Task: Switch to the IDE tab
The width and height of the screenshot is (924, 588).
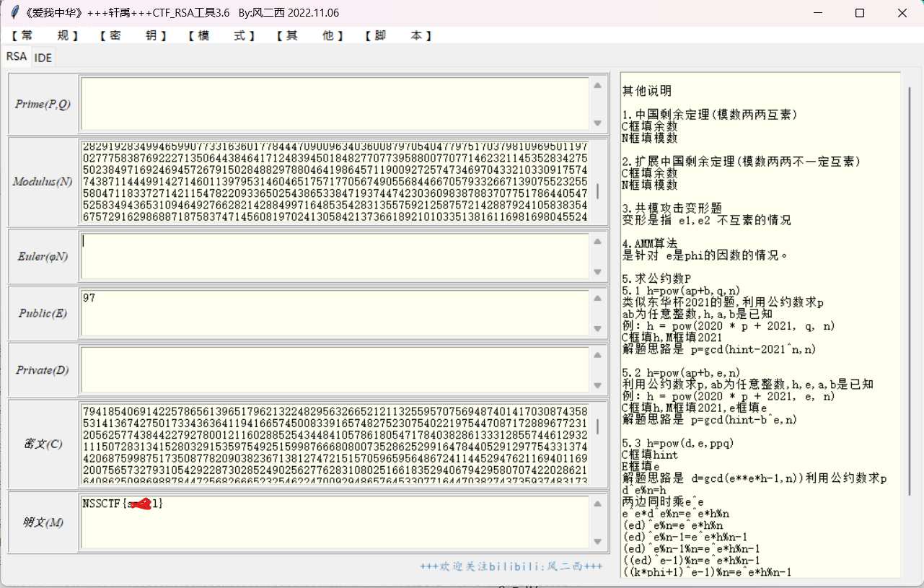Action: [x=43, y=58]
